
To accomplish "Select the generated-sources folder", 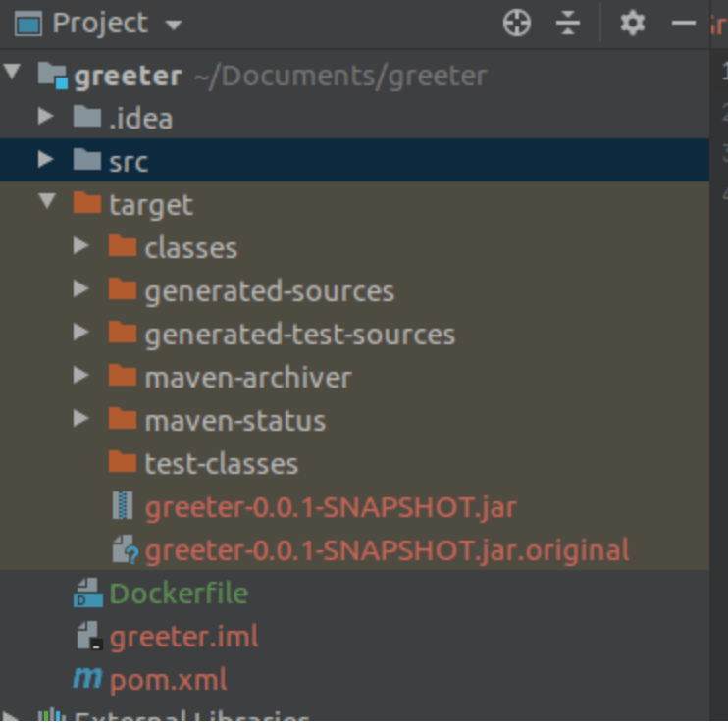I will [x=269, y=291].
